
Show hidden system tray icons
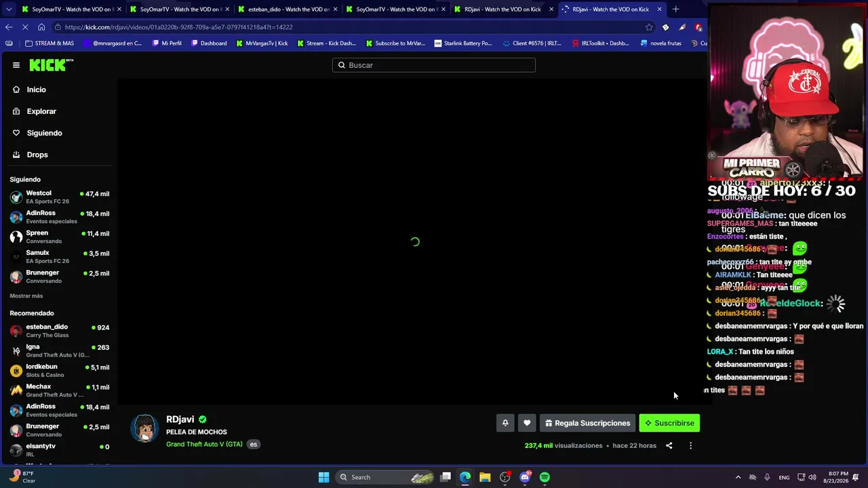(738, 477)
